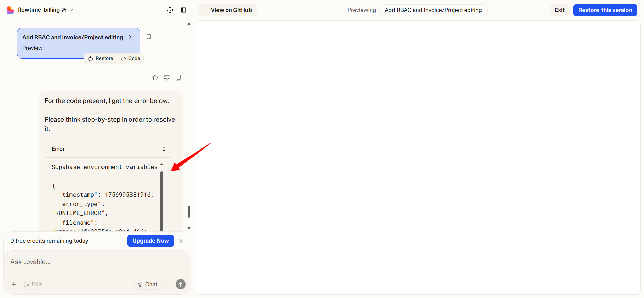The width and height of the screenshot is (644, 298).
Task: Toggle the side panel layout icon
Action: (x=183, y=10)
